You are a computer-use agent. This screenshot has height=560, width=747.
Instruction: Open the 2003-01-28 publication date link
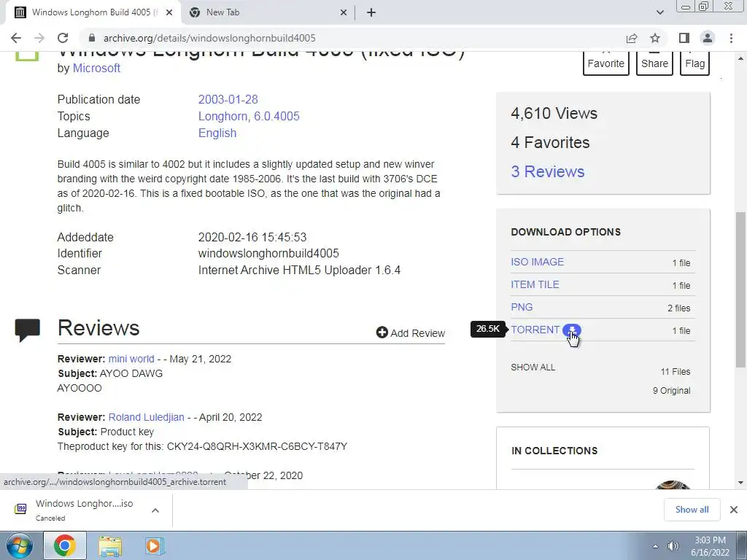228,99
